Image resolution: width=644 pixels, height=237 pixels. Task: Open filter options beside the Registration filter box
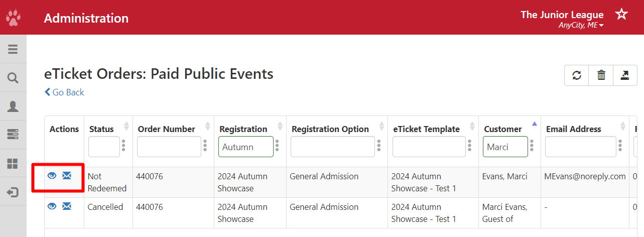(277, 147)
